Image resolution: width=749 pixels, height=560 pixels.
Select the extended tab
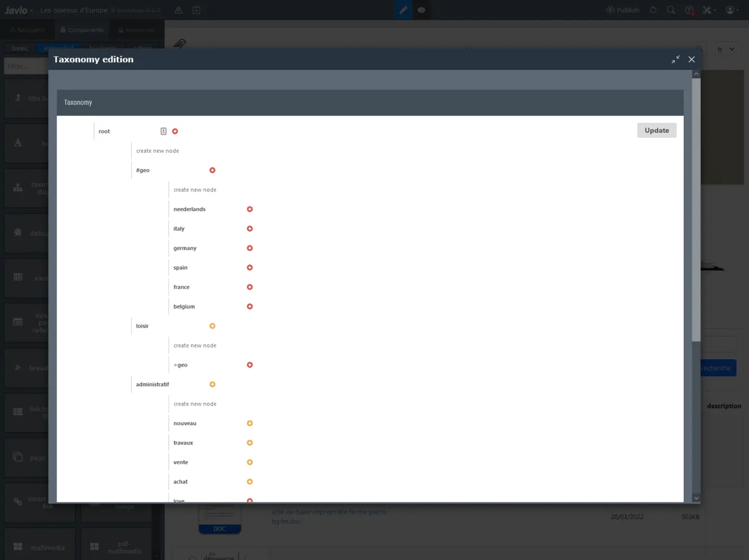tap(58, 48)
